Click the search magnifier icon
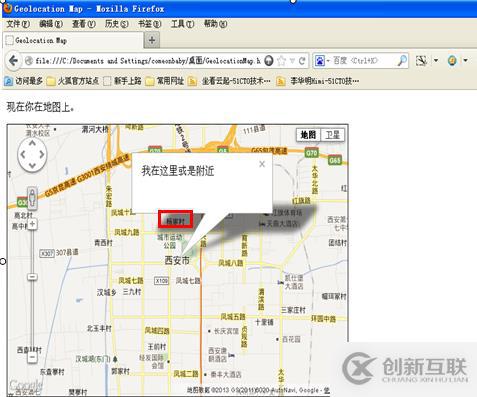477x397 pixels. (x=402, y=61)
